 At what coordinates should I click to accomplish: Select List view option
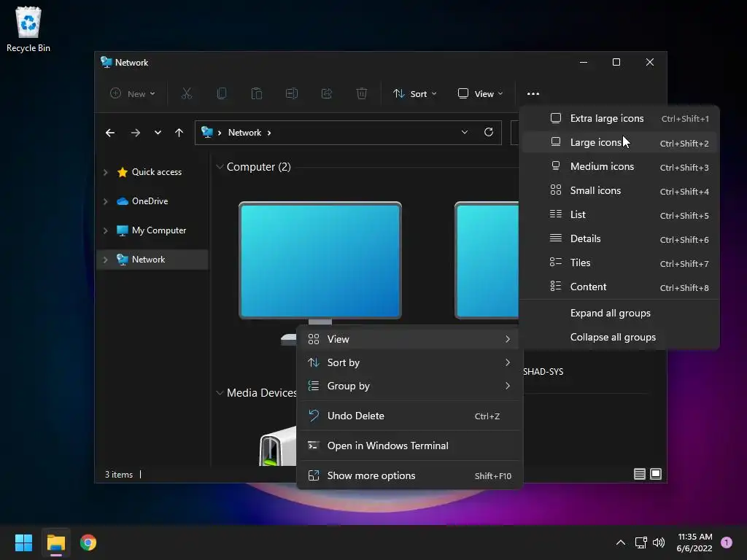[619, 215]
